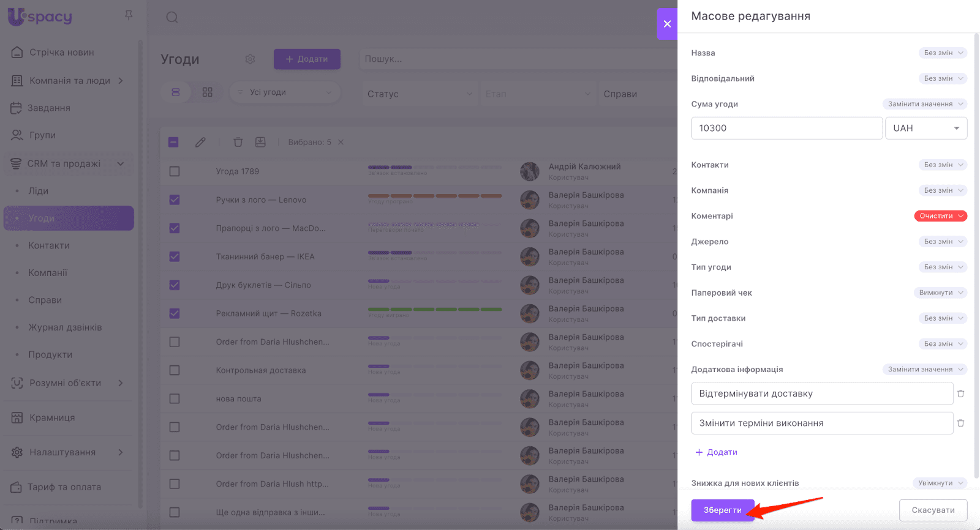980x530 pixels.
Task: Delete the 'Відтермінувати доставку' entry
Action: click(x=960, y=394)
